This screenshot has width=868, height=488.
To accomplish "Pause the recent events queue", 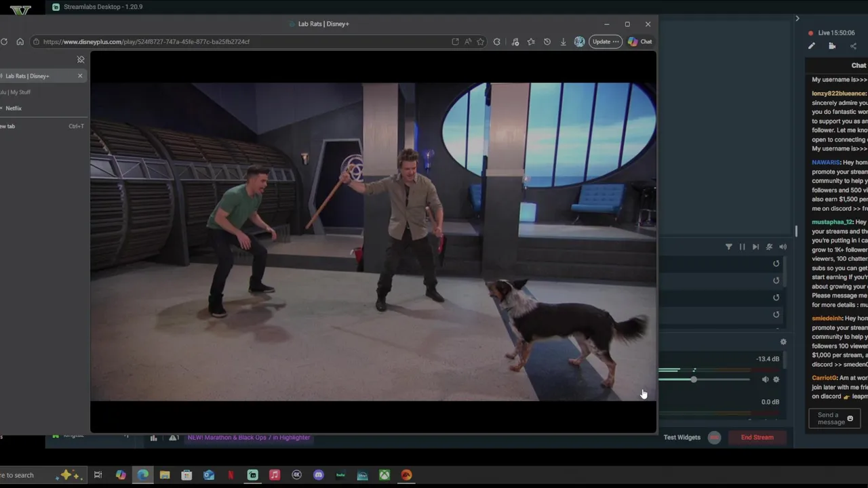I will (x=742, y=247).
